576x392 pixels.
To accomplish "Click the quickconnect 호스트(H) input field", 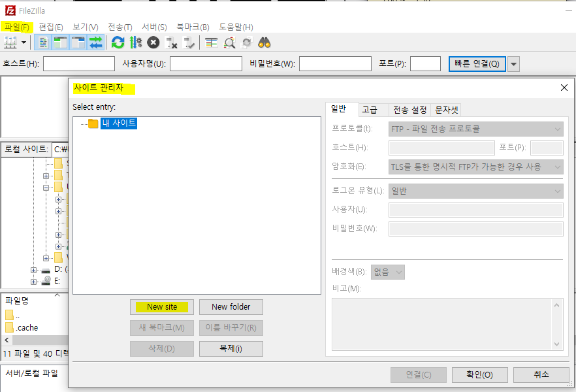I will tap(79, 63).
